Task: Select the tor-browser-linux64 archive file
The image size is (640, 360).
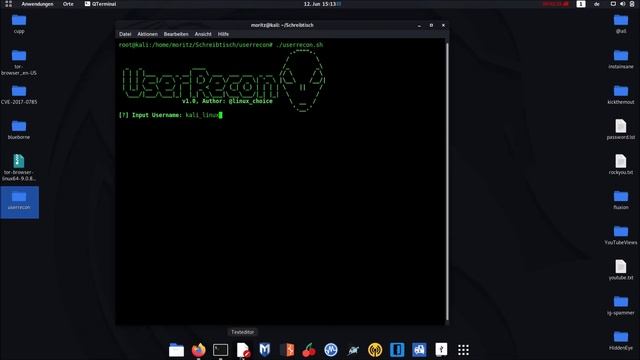Action: tap(19, 167)
